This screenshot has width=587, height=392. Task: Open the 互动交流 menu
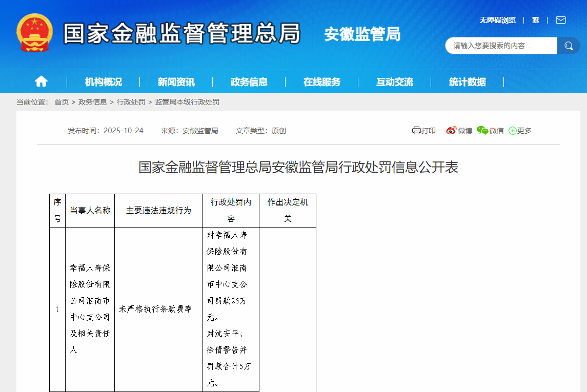point(394,81)
